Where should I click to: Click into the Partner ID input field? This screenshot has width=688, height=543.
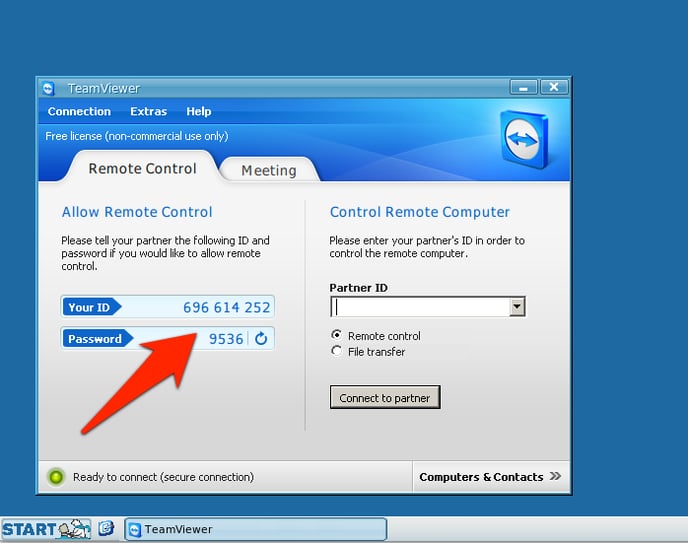coord(420,307)
